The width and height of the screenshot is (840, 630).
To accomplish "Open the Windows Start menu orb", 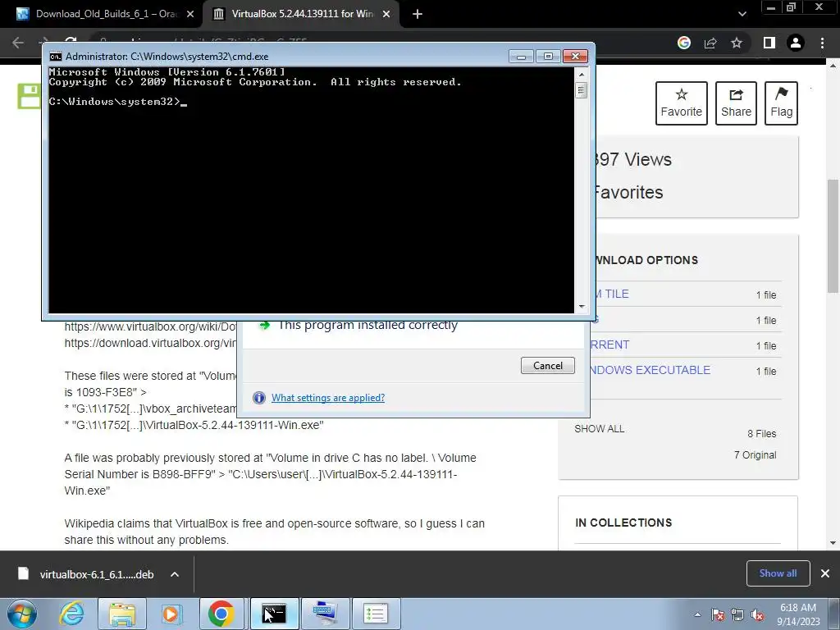I will click(x=22, y=614).
